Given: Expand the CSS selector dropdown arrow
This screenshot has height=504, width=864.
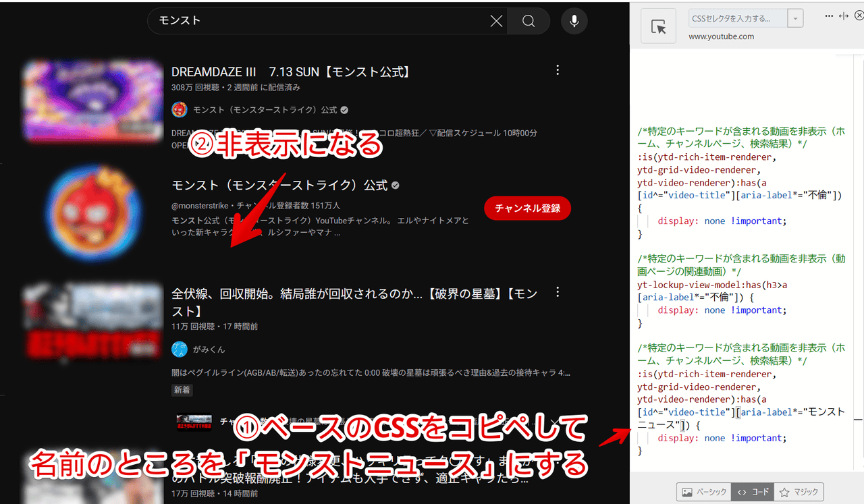Looking at the screenshot, I should point(796,18).
